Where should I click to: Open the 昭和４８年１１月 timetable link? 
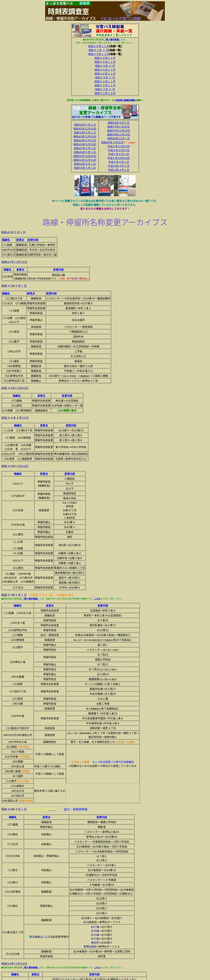point(105,74)
